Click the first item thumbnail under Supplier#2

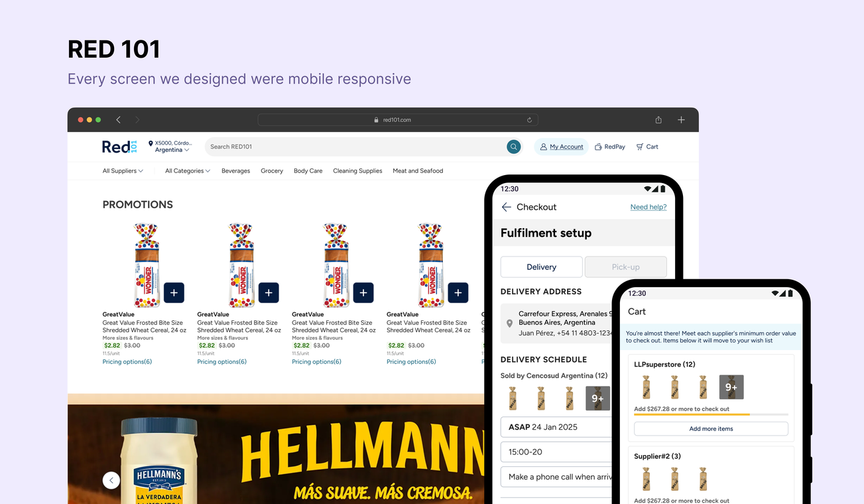click(x=646, y=479)
